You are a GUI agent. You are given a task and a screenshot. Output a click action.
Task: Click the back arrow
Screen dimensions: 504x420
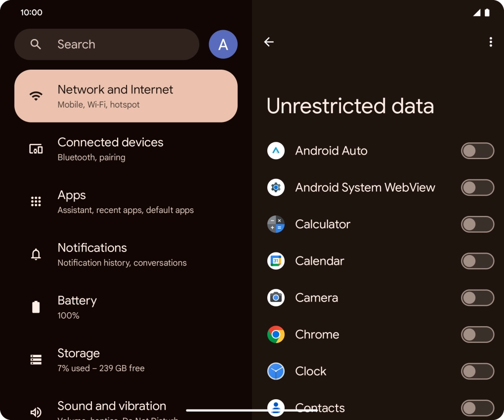pyautogui.click(x=269, y=42)
